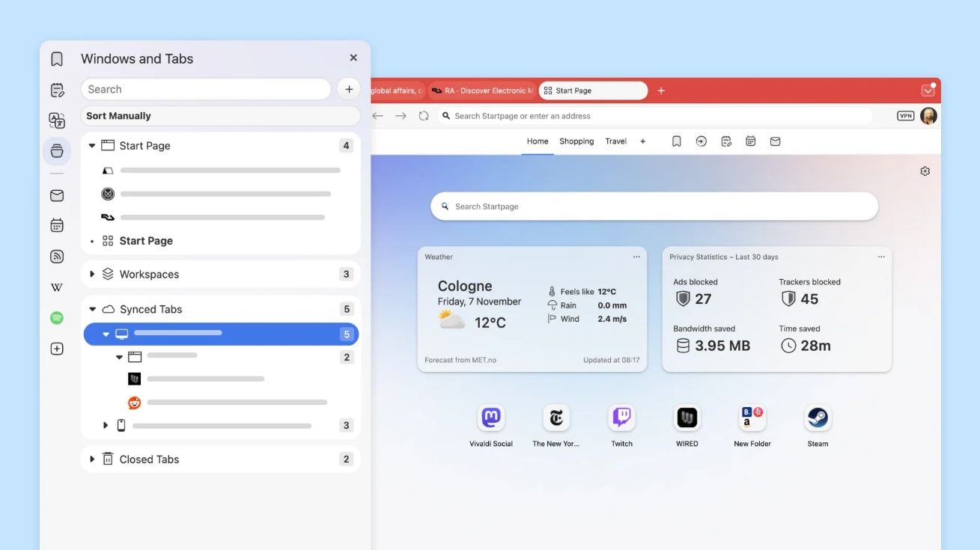Add a new web panel with the plus icon
This screenshot has height=550, width=980.
pos(57,348)
